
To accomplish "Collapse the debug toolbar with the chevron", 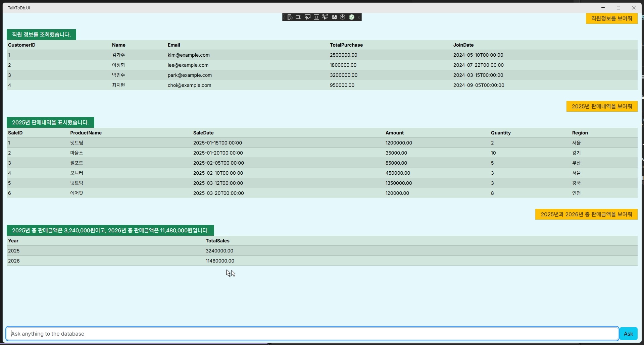I will (x=359, y=17).
